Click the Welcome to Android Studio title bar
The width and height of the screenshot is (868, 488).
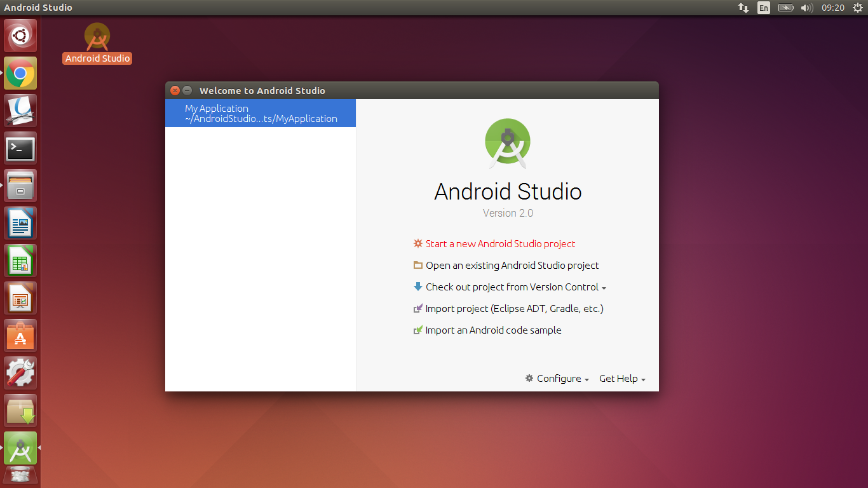point(412,90)
